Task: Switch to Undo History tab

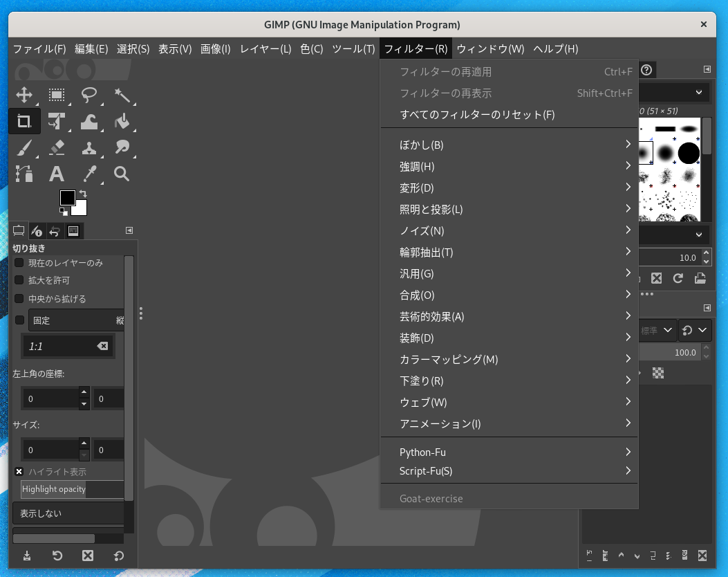Action: pyautogui.click(x=55, y=231)
